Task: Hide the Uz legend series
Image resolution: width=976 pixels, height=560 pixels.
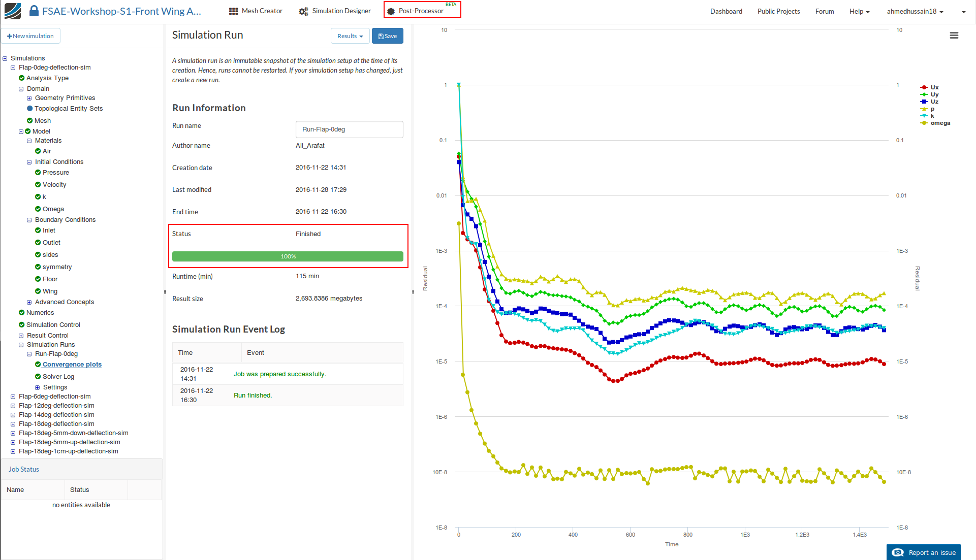Action: 934,102
